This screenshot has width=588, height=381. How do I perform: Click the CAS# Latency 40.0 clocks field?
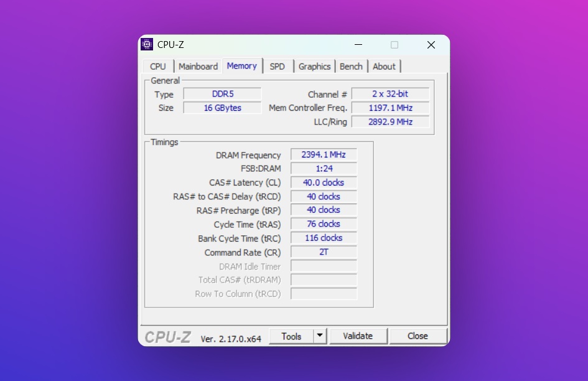tap(324, 182)
